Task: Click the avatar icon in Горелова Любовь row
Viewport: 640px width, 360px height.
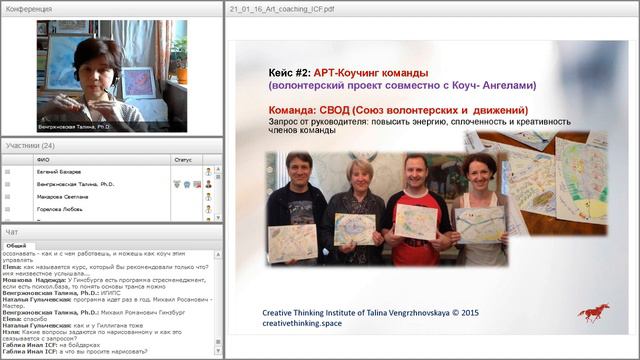Action: coord(209,209)
